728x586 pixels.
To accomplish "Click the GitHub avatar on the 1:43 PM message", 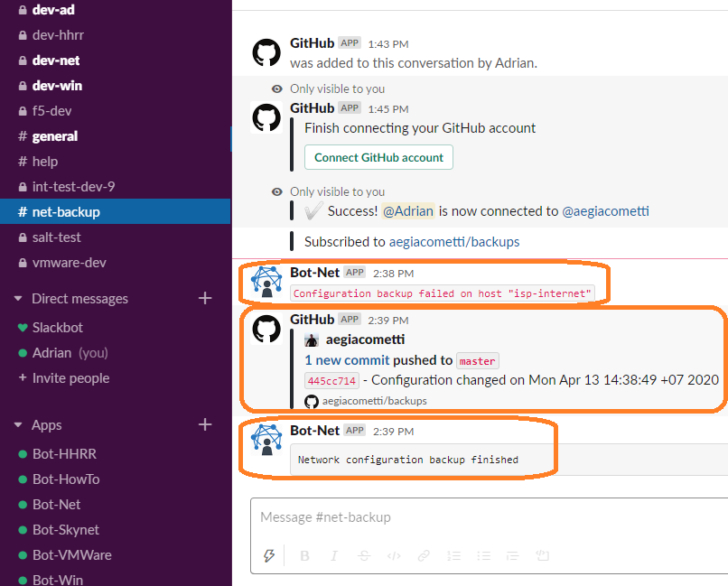I will [x=266, y=52].
